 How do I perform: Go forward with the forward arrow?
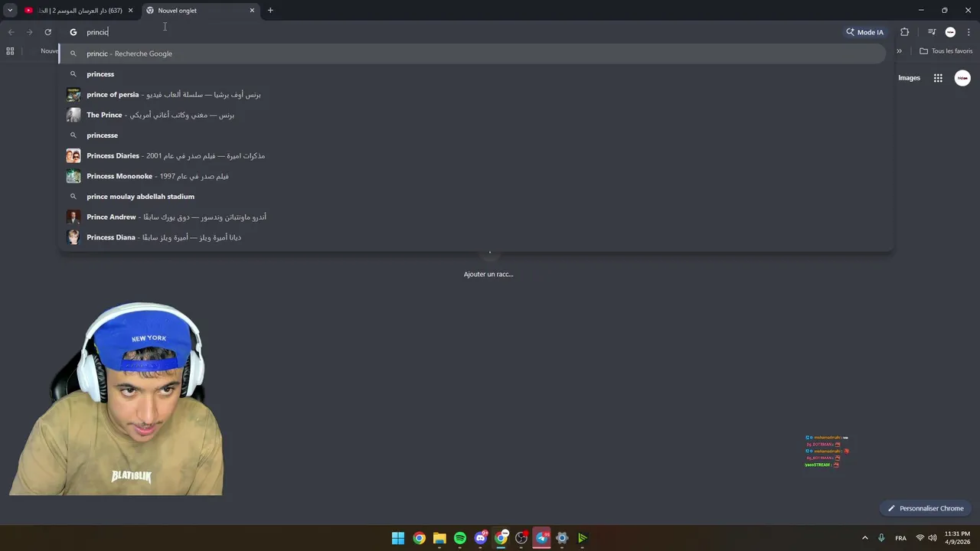click(x=29, y=32)
